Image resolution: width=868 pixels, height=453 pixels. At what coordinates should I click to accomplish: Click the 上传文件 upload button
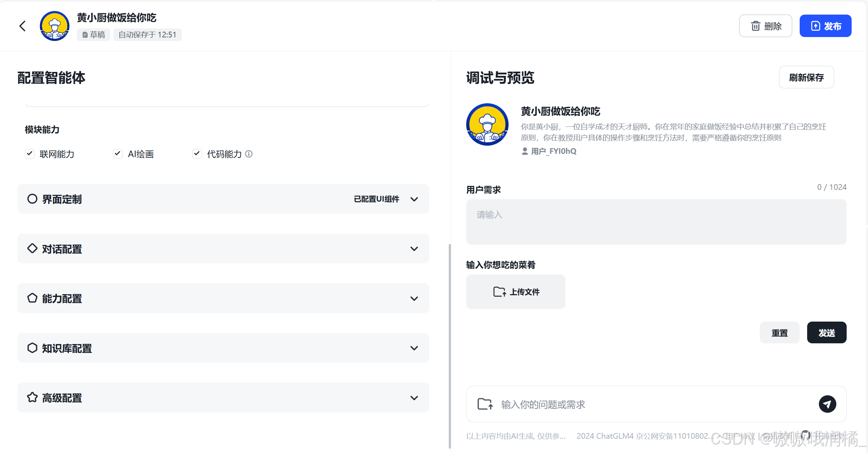pyautogui.click(x=516, y=292)
